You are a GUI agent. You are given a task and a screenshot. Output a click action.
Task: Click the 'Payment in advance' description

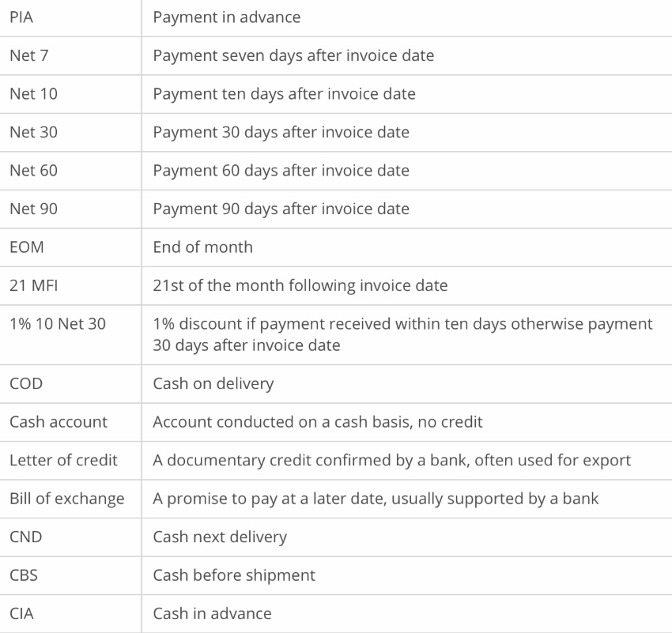click(x=227, y=17)
